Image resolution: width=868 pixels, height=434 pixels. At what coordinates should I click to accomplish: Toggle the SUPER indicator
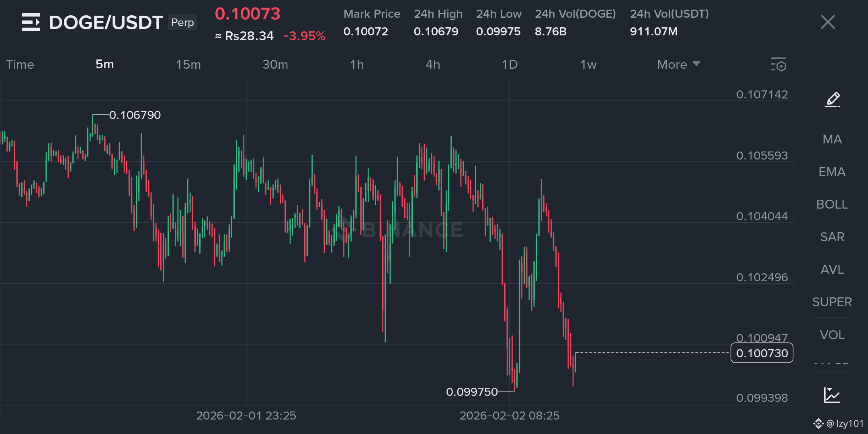(832, 302)
